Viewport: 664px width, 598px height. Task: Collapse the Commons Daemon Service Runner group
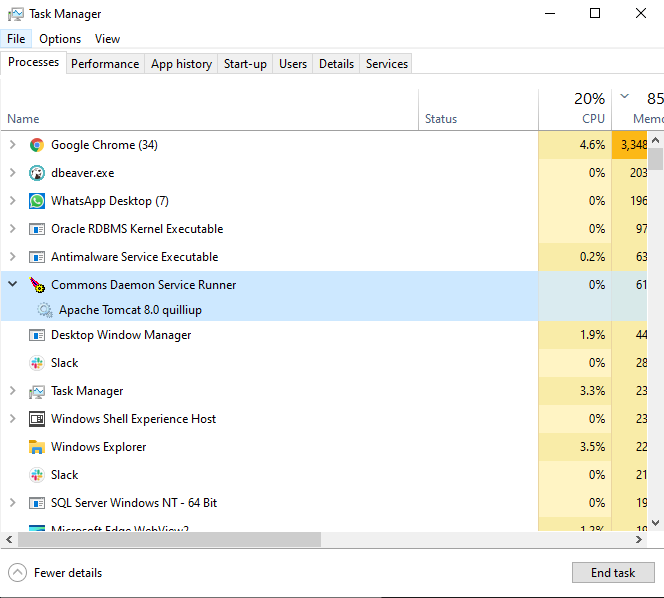(13, 284)
